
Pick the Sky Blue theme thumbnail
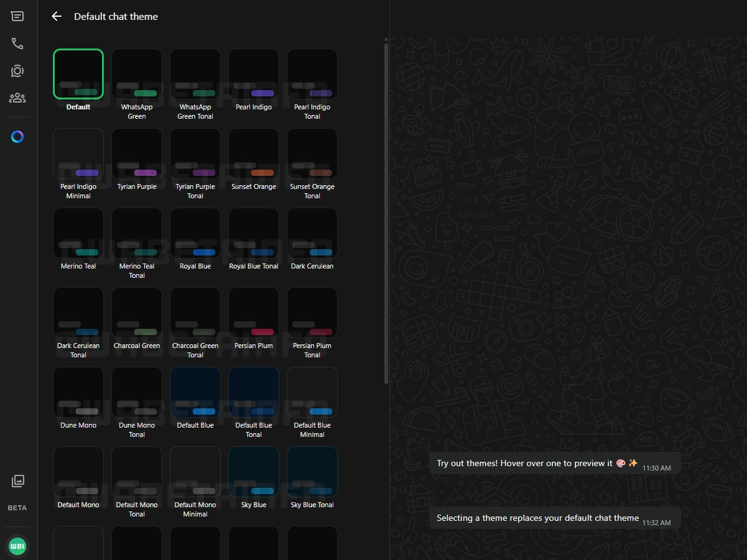coord(254,472)
